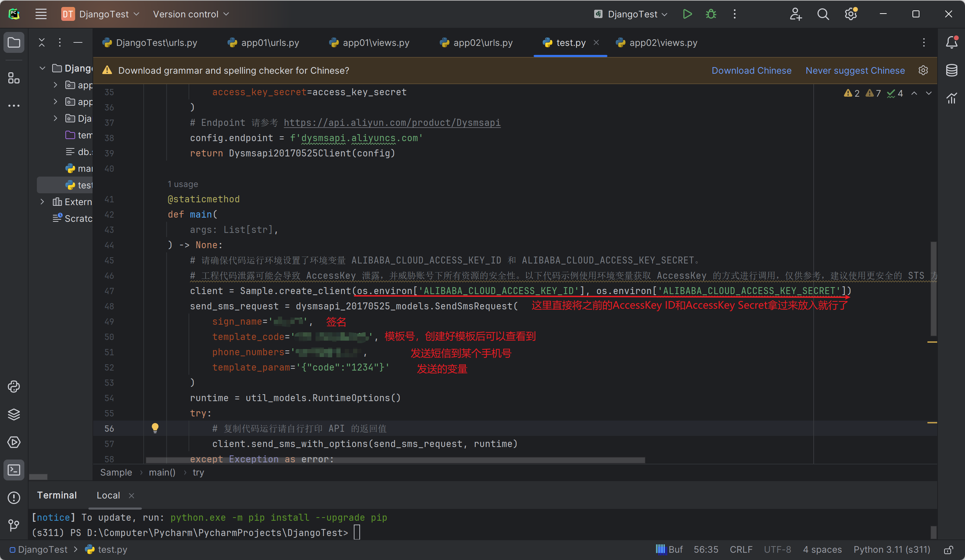The width and height of the screenshot is (965, 560).
Task: Click the lightbulb intention on line 56
Action: [155, 428]
